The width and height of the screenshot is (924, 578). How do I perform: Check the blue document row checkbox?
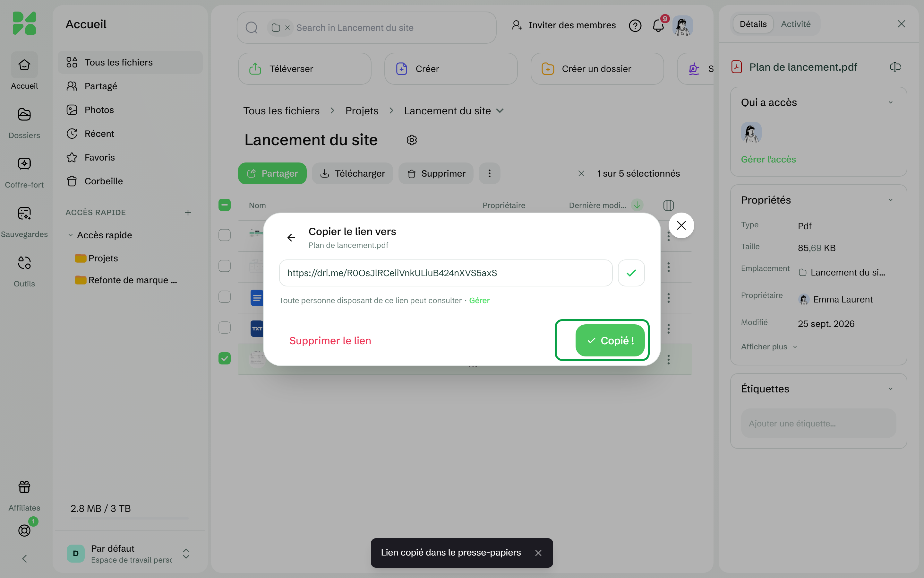pos(225,297)
